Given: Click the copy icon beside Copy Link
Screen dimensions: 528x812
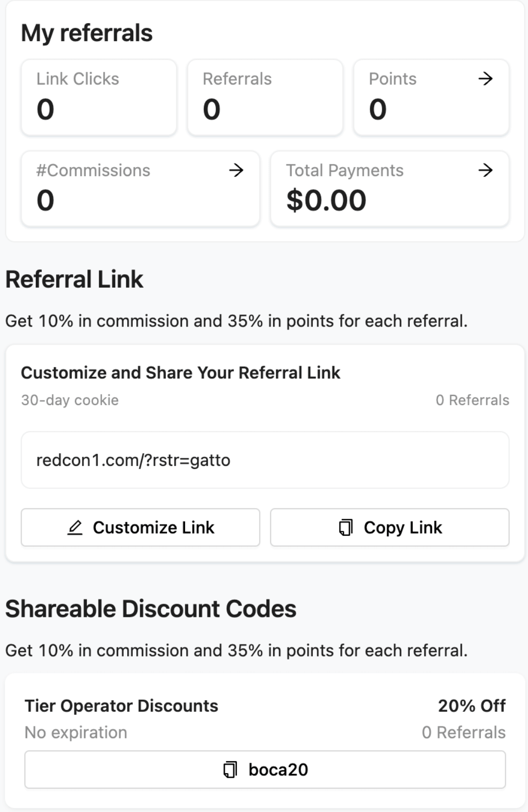Looking at the screenshot, I should tap(346, 527).
